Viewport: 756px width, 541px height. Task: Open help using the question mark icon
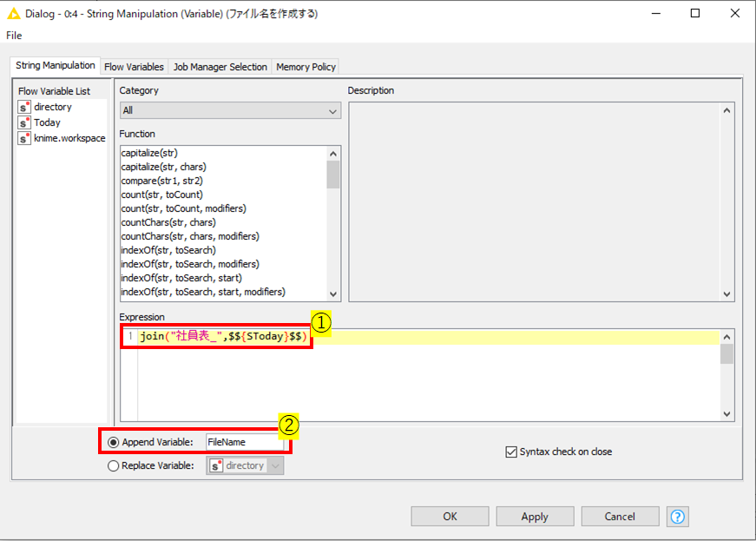coord(677,517)
